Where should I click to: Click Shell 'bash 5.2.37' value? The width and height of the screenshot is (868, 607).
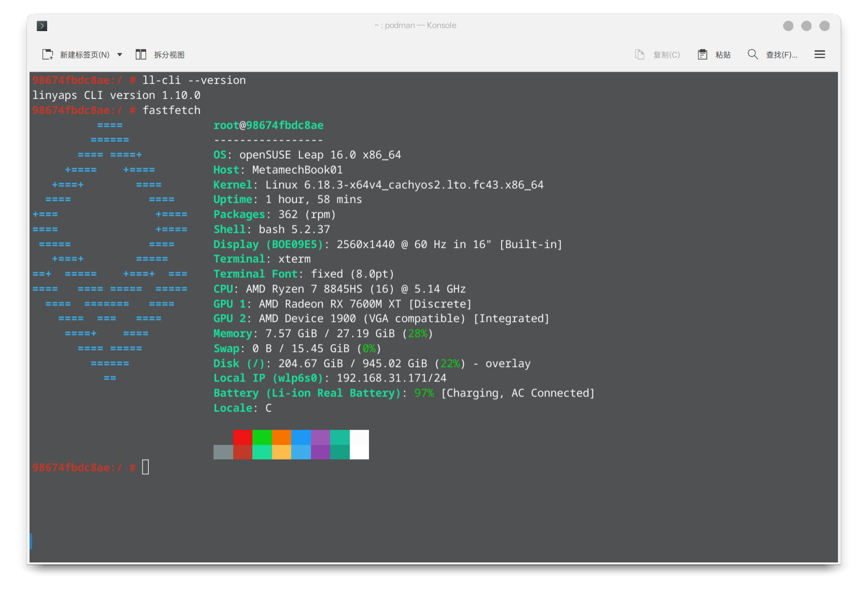294,230
